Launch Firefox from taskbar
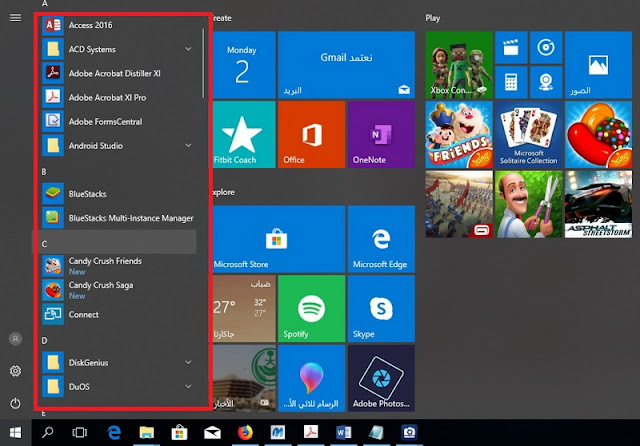 click(x=245, y=433)
